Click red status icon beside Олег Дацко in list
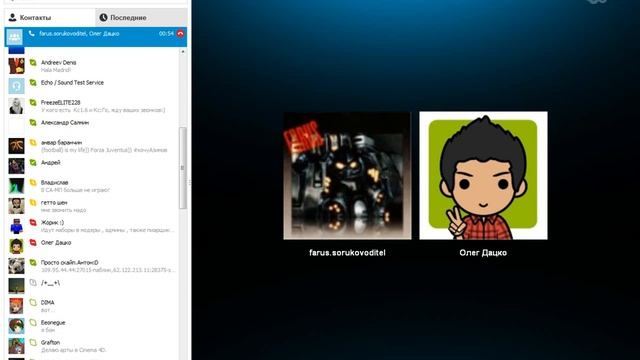Viewport: 640px width, 360px height. (x=33, y=242)
